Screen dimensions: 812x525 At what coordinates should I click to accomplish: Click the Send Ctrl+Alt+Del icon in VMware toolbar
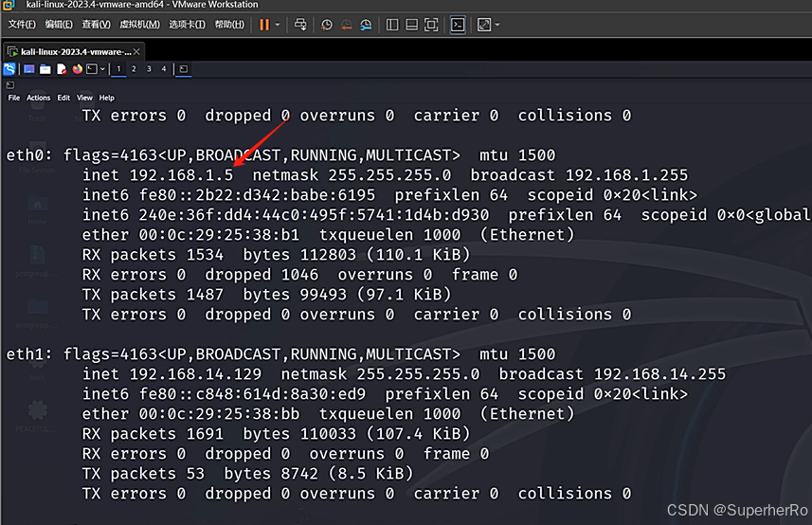[x=300, y=25]
